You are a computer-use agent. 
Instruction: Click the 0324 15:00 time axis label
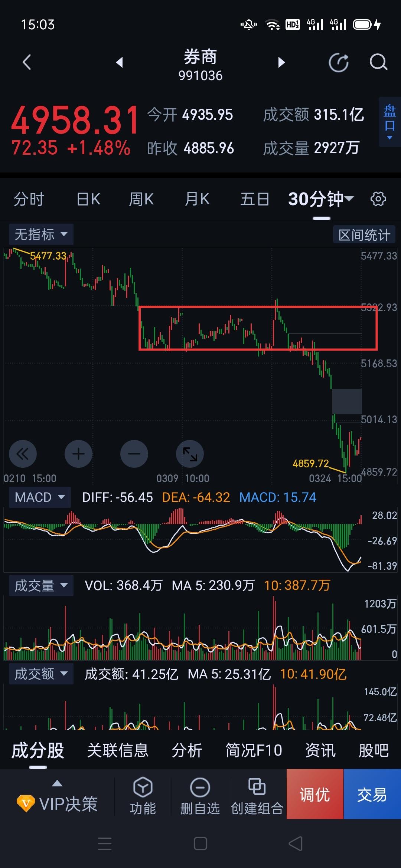click(x=335, y=478)
